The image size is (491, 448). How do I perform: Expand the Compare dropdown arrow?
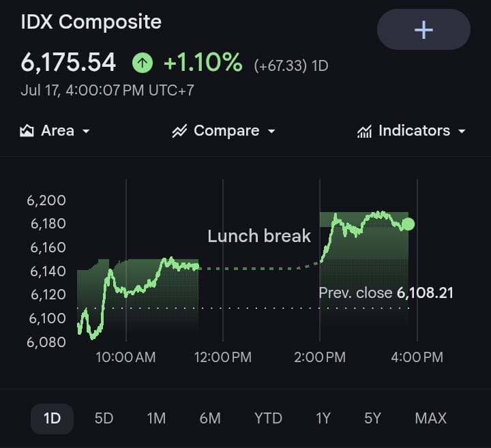tap(271, 132)
